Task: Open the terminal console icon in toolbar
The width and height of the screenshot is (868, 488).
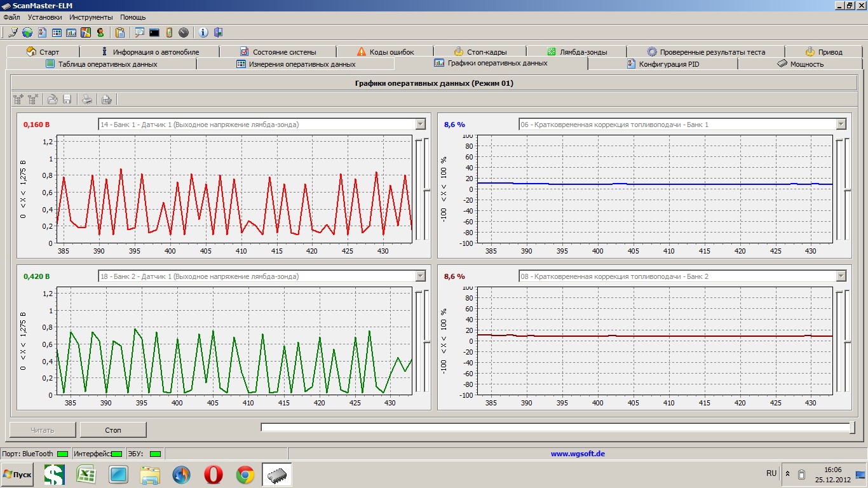Action: (x=154, y=32)
